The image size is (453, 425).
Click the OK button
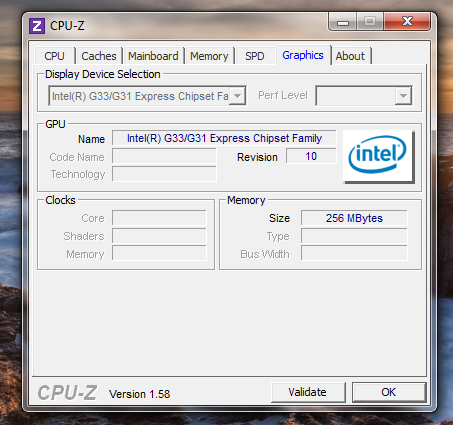click(389, 392)
